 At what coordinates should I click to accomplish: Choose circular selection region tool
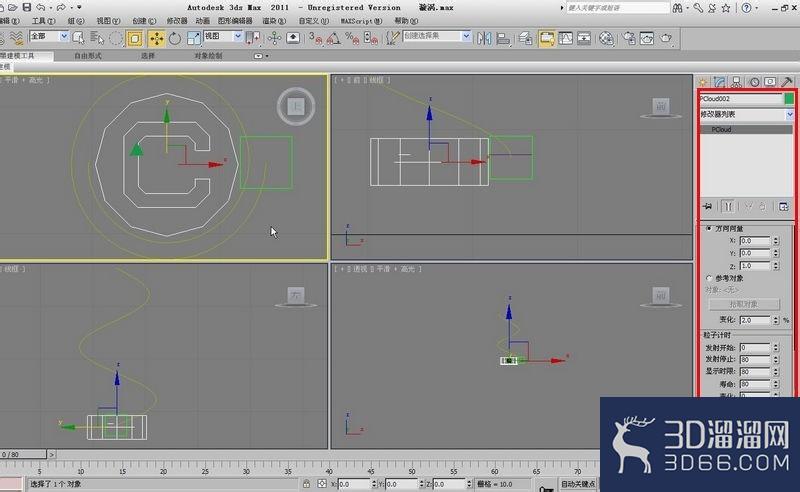pyautogui.click(x=116, y=38)
